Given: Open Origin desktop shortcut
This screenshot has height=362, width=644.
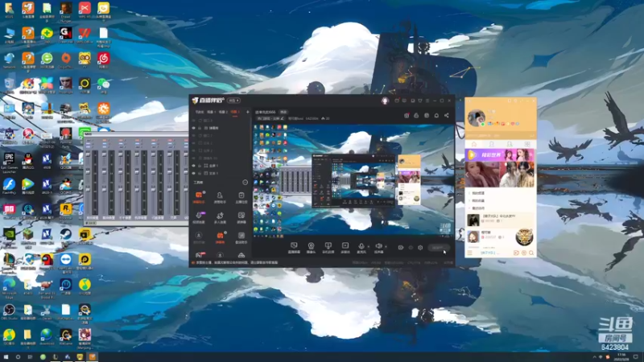Looking at the screenshot, I should [x=66, y=60].
